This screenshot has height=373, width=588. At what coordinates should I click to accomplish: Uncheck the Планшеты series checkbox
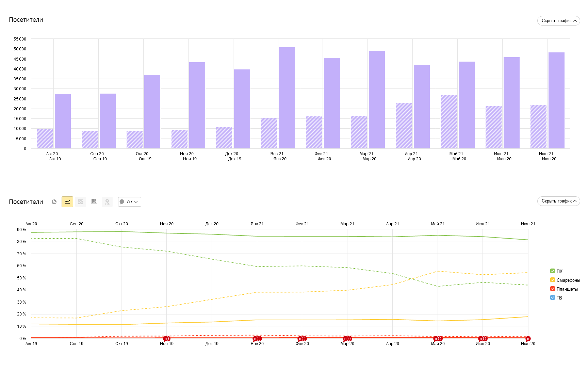click(553, 289)
